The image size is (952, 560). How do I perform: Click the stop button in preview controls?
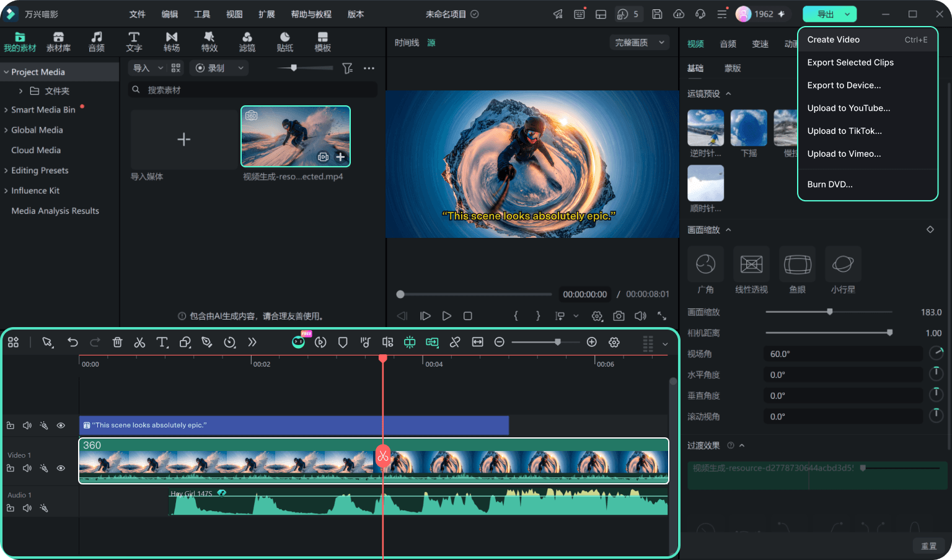468,316
